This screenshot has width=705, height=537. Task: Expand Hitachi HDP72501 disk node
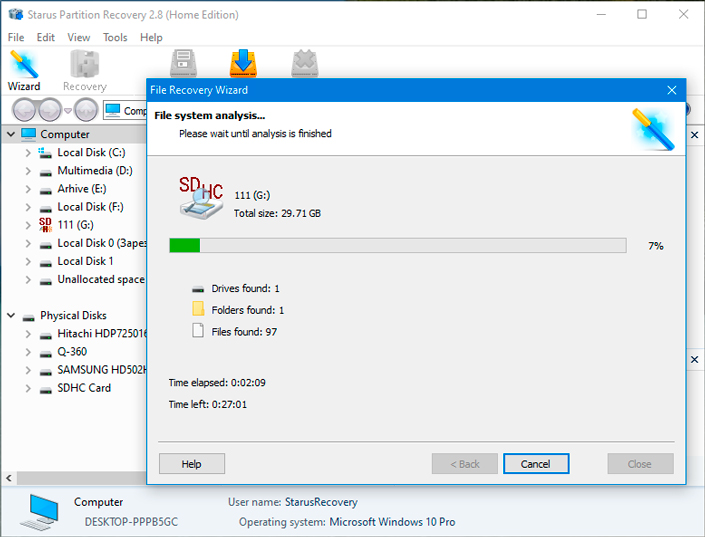[28, 334]
